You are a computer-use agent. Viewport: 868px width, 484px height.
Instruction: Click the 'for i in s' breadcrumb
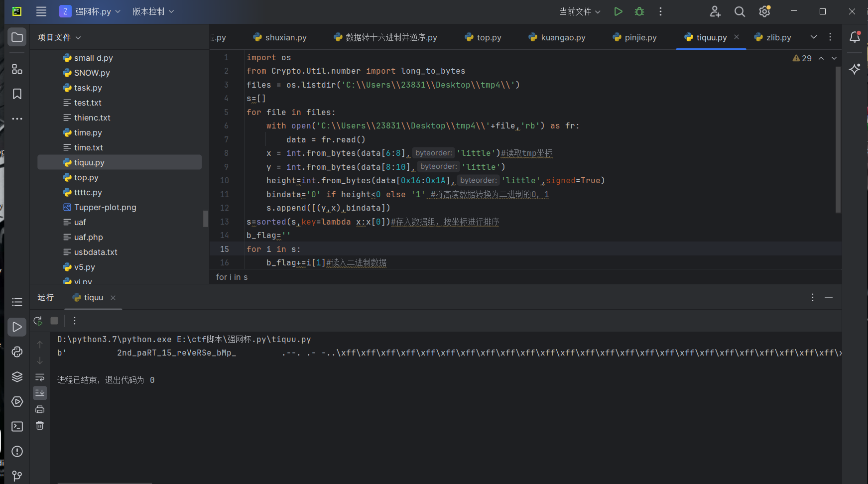232,277
